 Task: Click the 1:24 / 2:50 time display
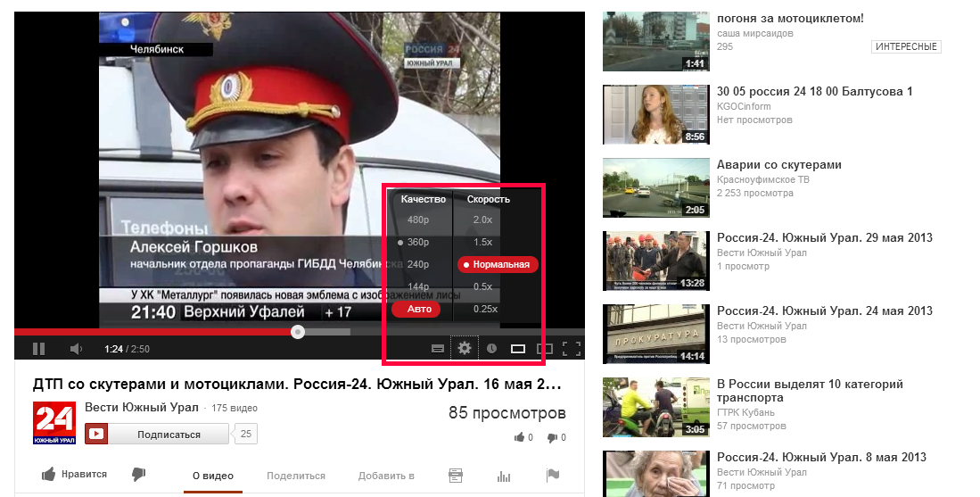pyautogui.click(x=127, y=349)
